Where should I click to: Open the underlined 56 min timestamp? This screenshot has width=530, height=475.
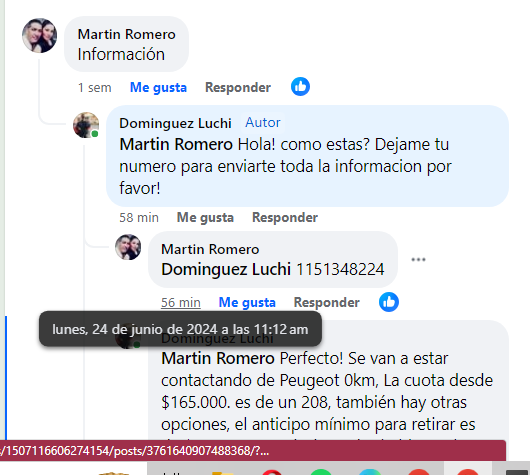pos(181,303)
